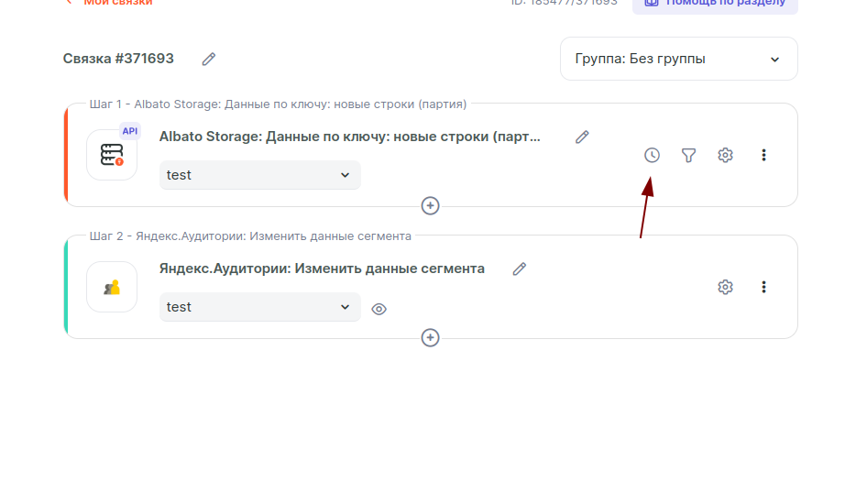Click the Albato Storage step title text

[x=350, y=137]
